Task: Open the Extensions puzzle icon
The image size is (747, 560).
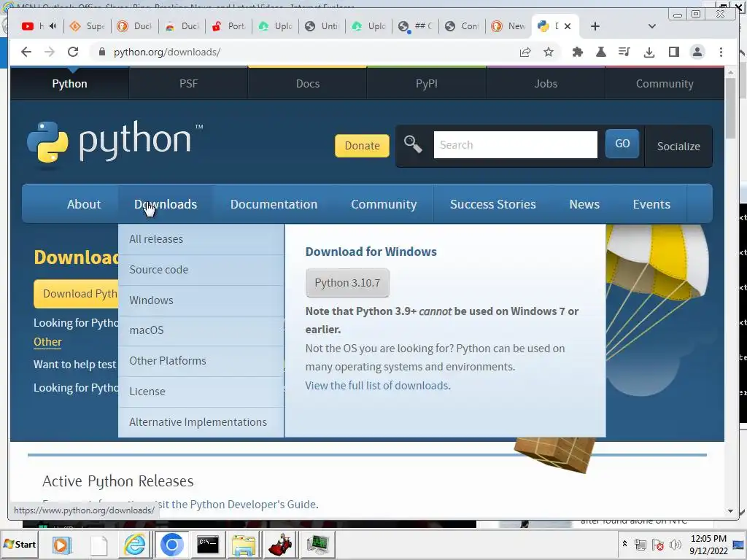Action: pyautogui.click(x=578, y=52)
